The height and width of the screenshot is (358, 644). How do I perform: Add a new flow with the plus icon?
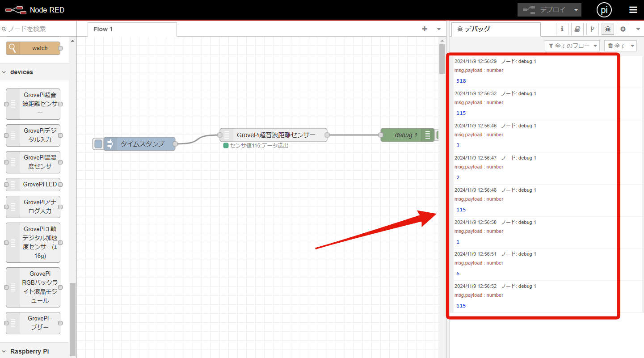(424, 29)
